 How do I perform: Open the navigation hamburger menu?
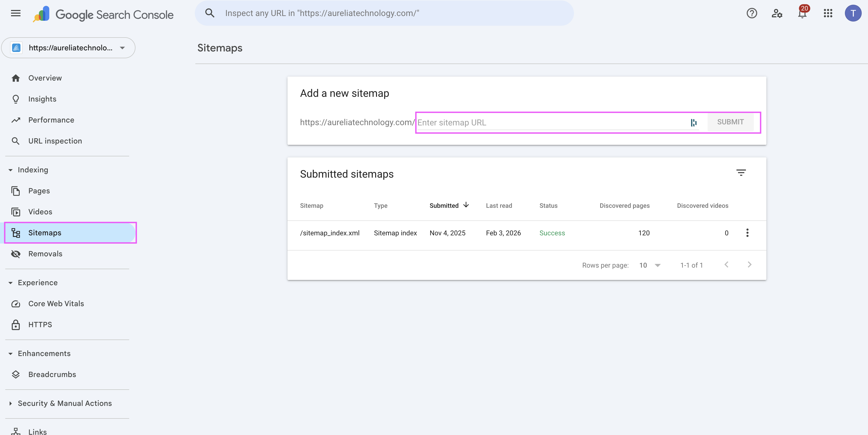click(x=15, y=13)
